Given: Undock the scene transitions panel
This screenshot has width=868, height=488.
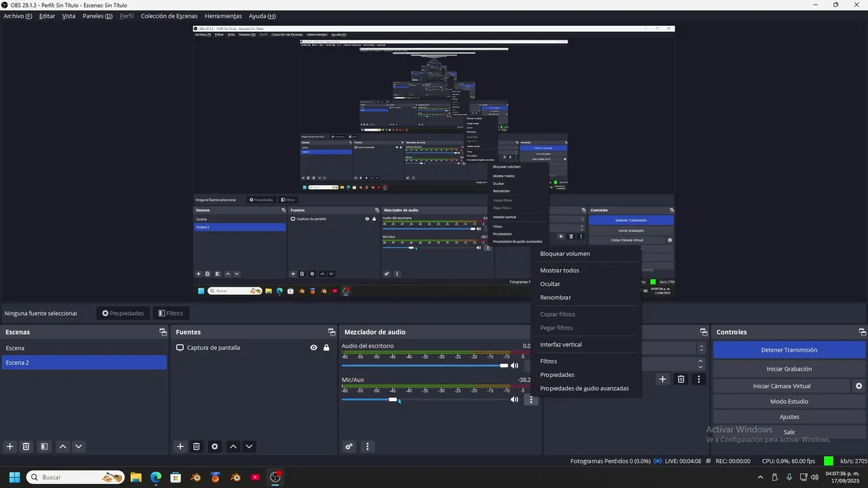Looking at the screenshot, I should [x=703, y=332].
